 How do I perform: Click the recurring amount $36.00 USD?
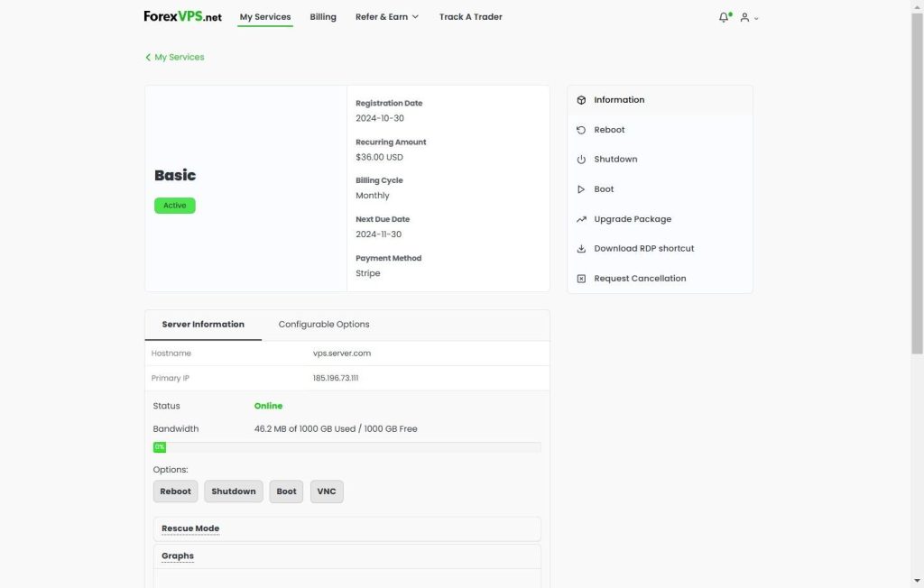(x=380, y=157)
